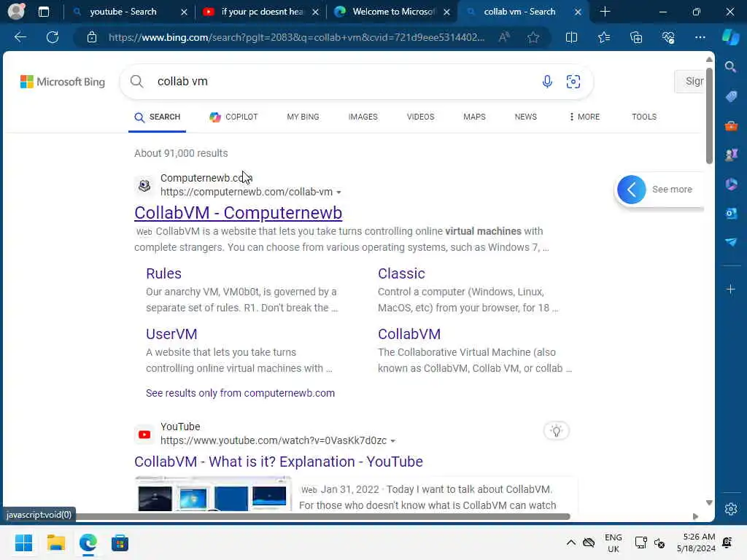Close the 'youtube - Search' tab

click(184, 12)
